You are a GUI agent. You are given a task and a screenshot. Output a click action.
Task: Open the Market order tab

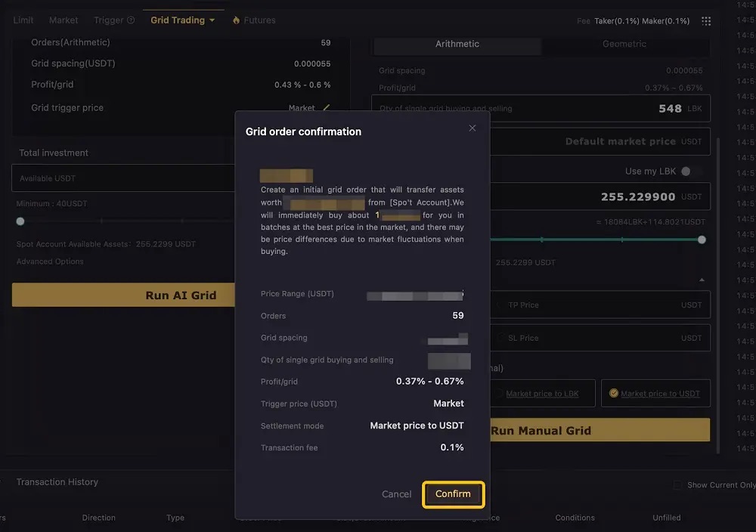point(64,20)
